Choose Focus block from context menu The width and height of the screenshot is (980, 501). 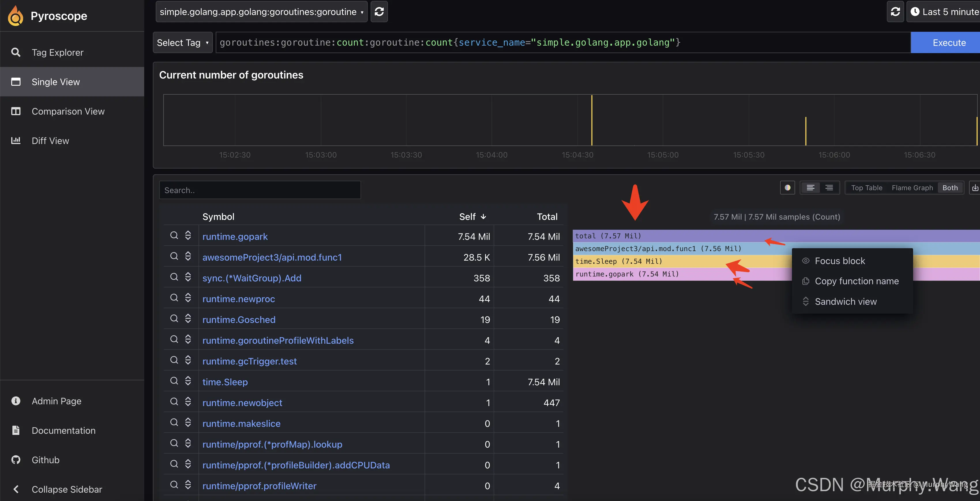click(x=840, y=261)
